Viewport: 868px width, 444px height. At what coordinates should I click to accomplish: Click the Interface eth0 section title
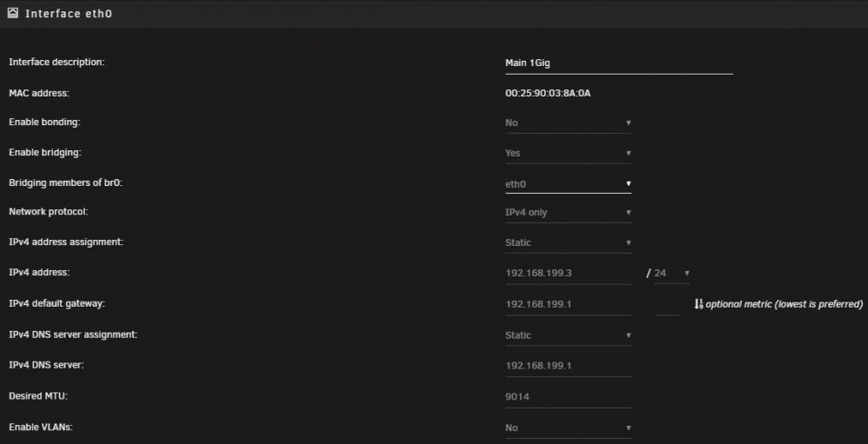point(69,13)
